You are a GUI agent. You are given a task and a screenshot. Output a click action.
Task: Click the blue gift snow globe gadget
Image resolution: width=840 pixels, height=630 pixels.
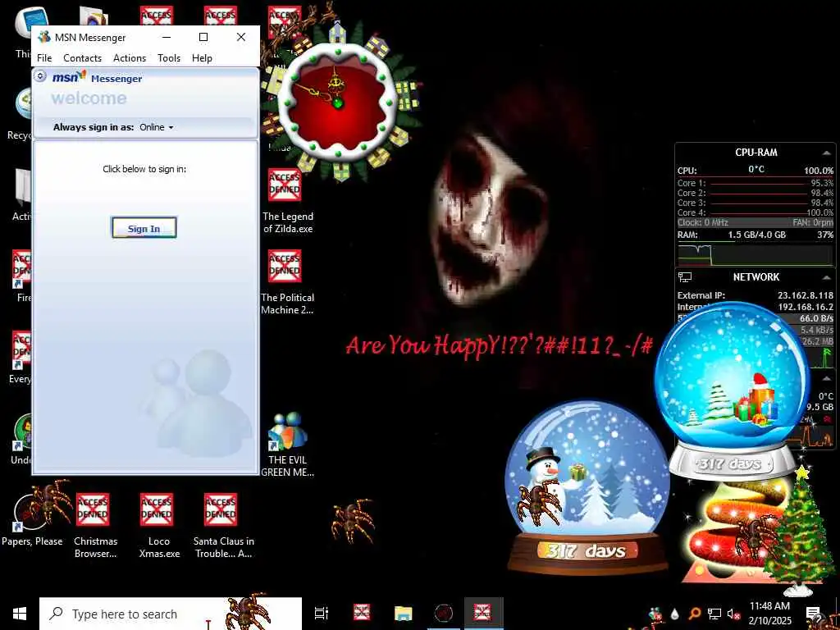pos(733,391)
